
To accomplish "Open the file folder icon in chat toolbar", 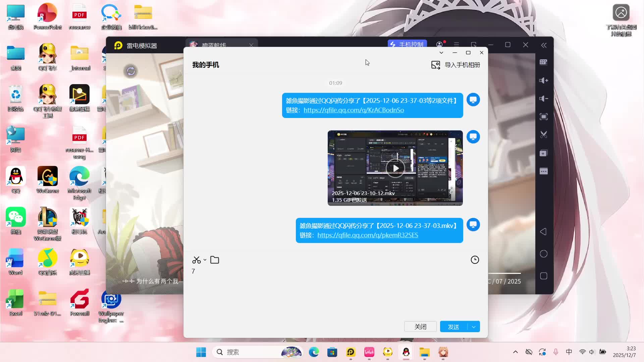I will (215, 260).
